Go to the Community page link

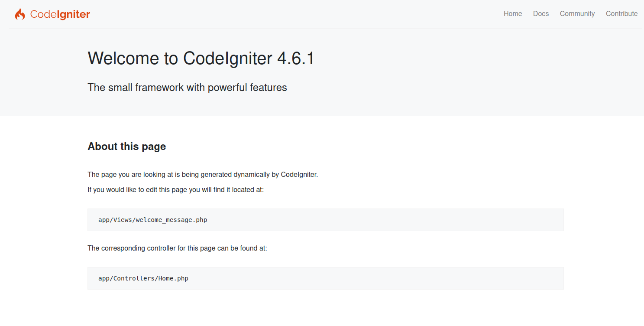pyautogui.click(x=577, y=14)
